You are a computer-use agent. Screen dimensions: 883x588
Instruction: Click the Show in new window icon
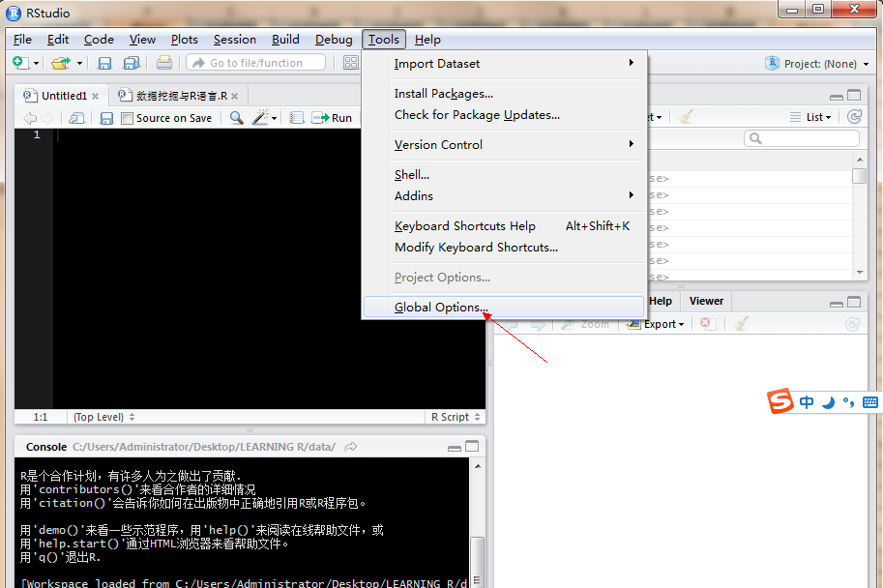coord(76,118)
